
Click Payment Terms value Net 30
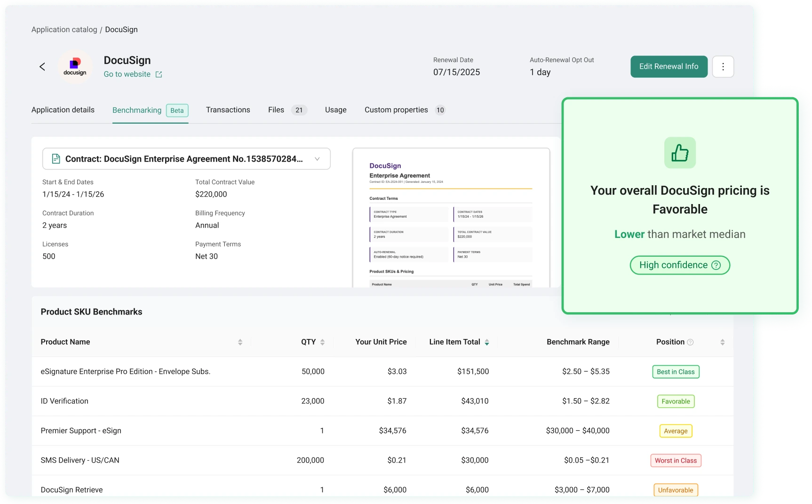207,256
